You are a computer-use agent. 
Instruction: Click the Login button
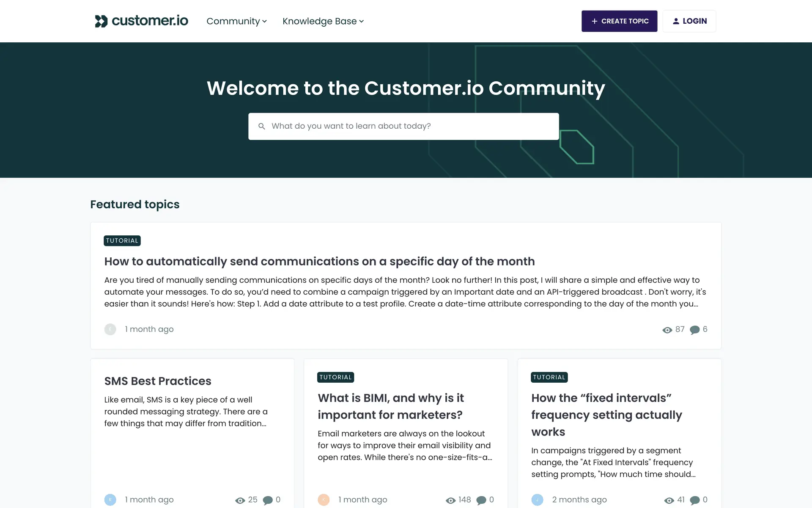coord(689,21)
